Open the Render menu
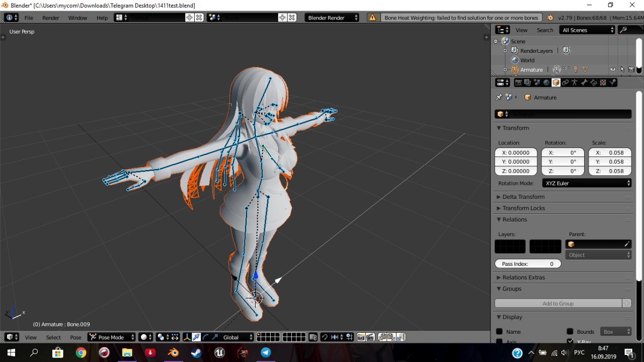Screen dimensions: 644x362 51,18
